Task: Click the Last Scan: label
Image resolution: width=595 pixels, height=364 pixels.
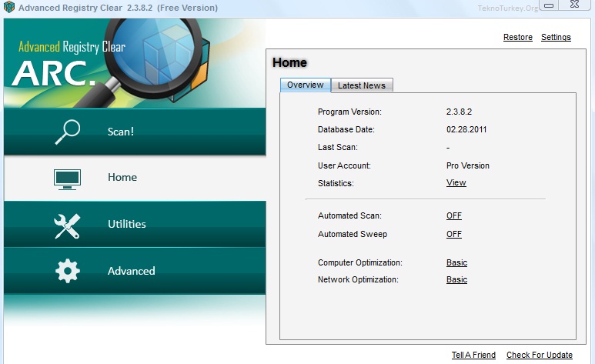Action: [338, 147]
